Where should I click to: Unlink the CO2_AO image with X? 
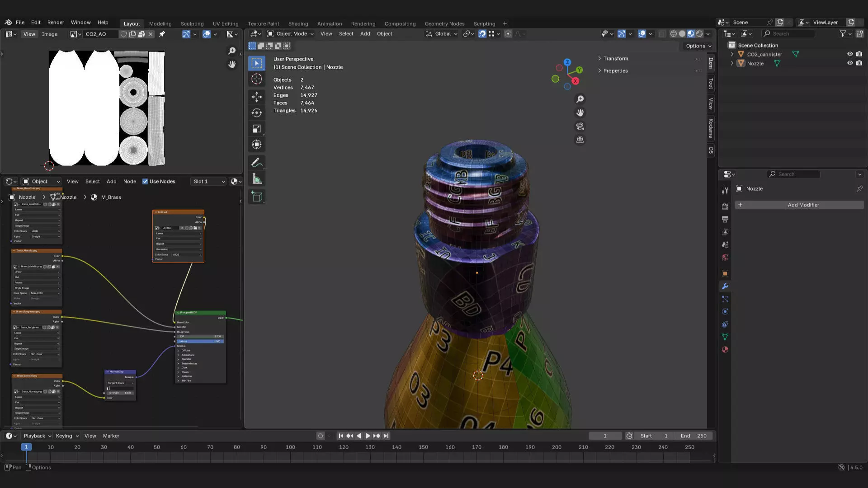(151, 34)
